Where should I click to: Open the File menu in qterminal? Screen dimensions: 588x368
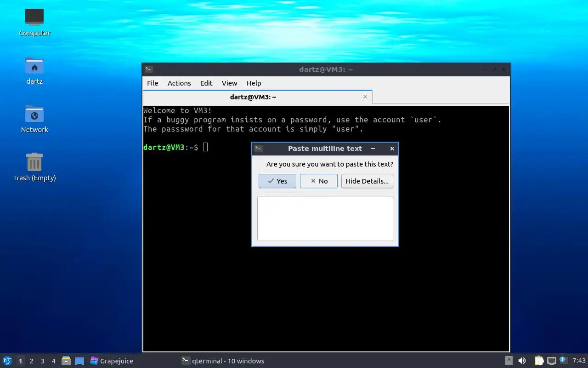153,83
